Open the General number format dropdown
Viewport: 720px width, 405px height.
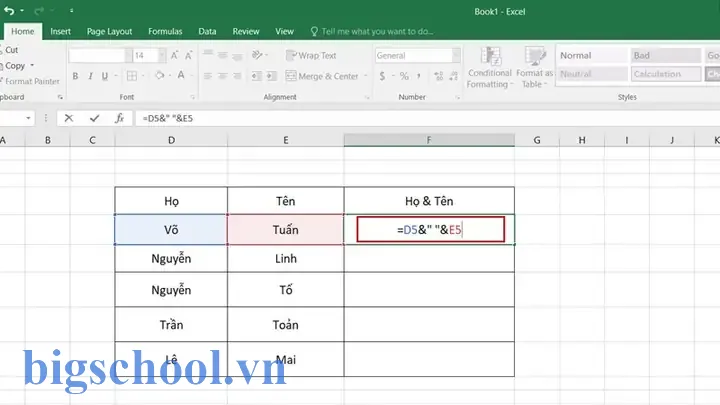(x=456, y=56)
